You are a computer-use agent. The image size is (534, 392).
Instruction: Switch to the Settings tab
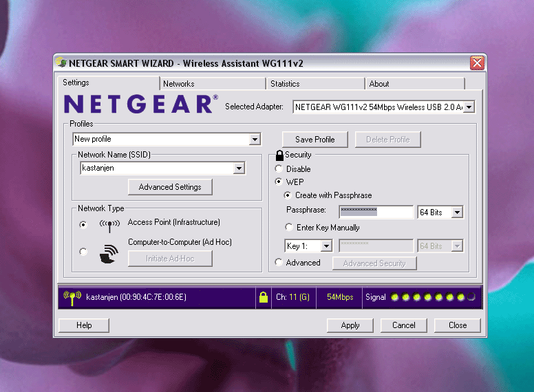click(108, 83)
